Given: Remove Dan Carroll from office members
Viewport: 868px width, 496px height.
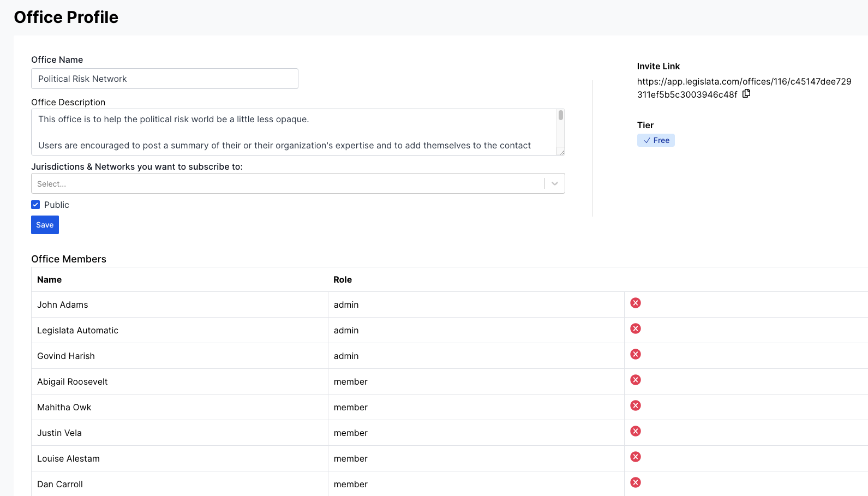Looking at the screenshot, I should [x=636, y=482].
